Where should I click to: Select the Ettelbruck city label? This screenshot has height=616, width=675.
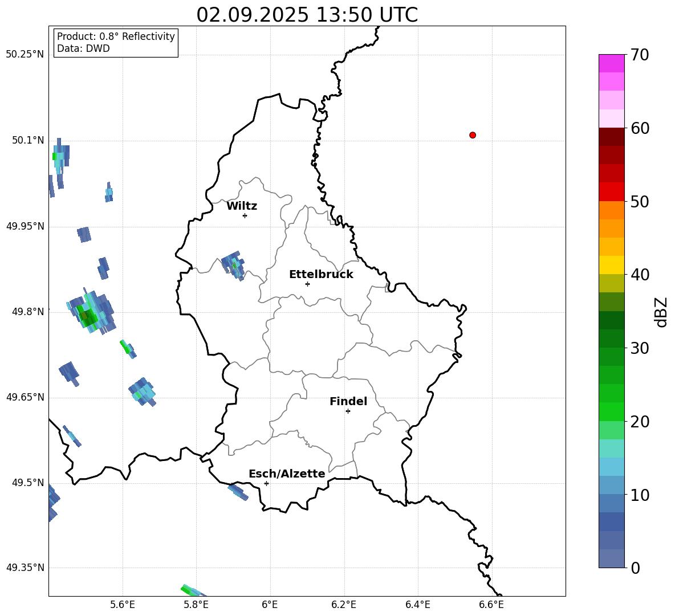click(x=321, y=275)
